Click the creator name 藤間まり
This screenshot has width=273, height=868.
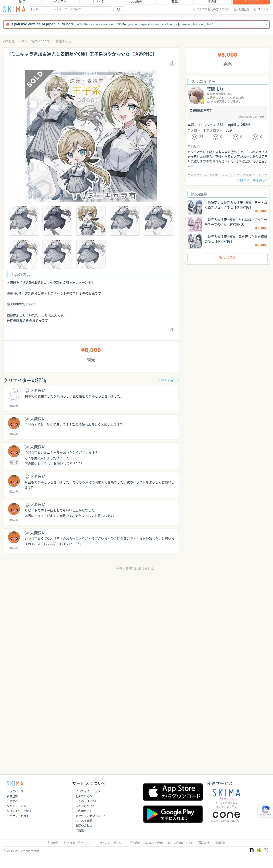(215, 89)
